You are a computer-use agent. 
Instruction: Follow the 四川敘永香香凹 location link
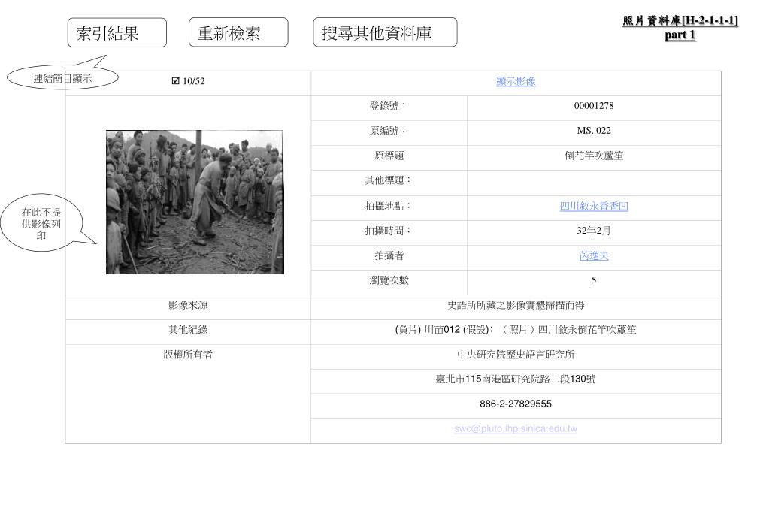tap(593, 207)
